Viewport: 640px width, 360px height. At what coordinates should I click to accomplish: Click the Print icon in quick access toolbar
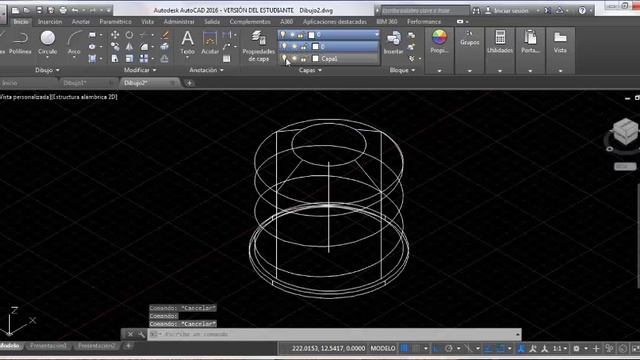[x=63, y=10]
